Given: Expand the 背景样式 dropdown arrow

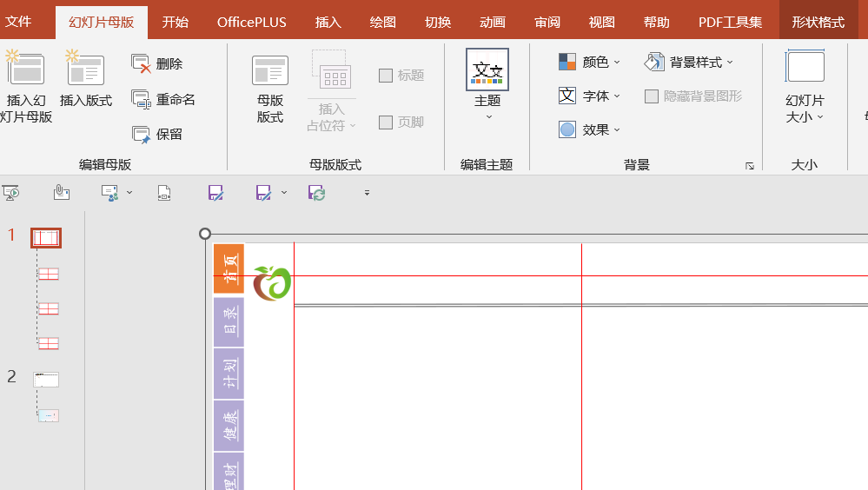Looking at the screenshot, I should [x=730, y=62].
